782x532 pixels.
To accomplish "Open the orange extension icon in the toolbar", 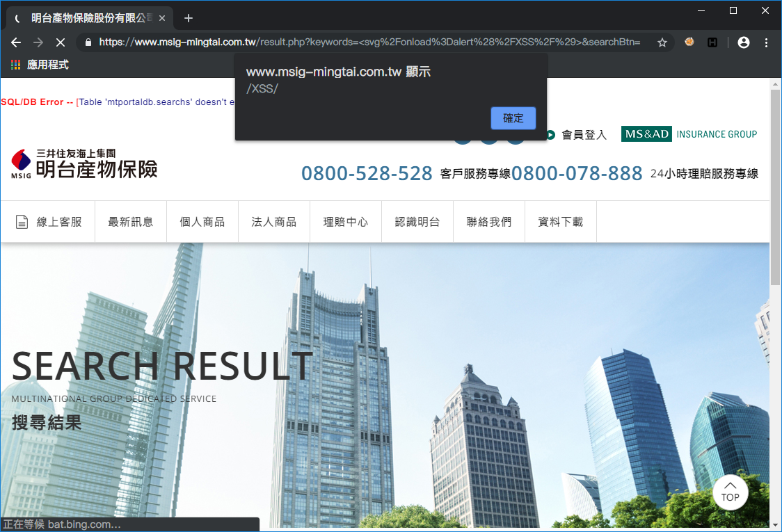I will coord(689,42).
